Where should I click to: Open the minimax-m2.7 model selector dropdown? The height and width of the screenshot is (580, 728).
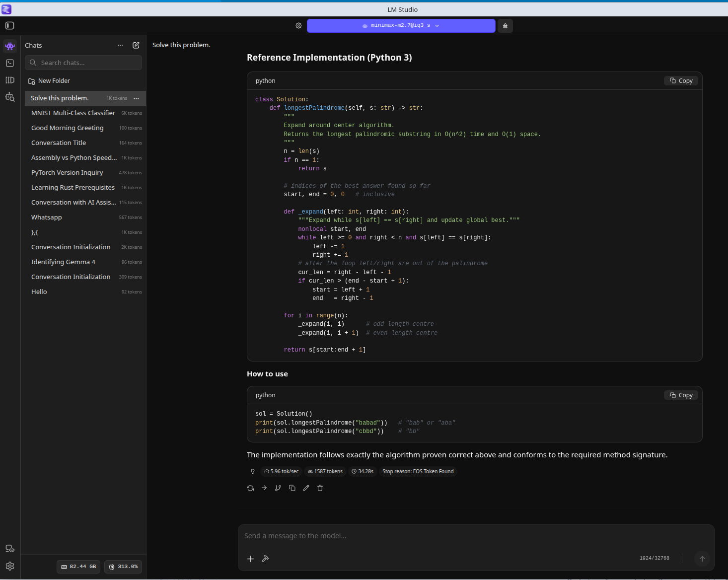coord(401,26)
